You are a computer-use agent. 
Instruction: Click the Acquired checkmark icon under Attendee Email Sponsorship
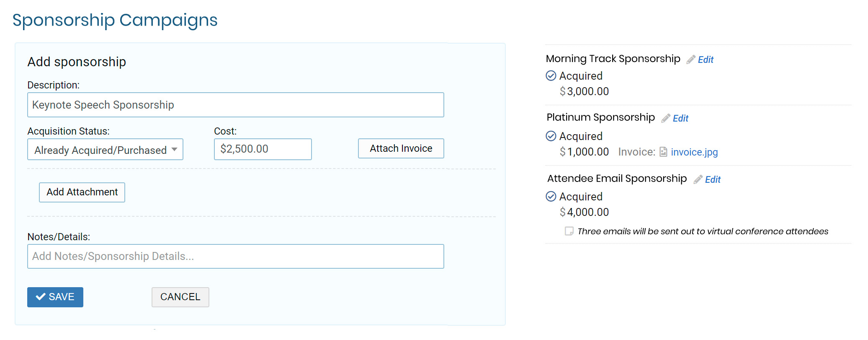[551, 197]
